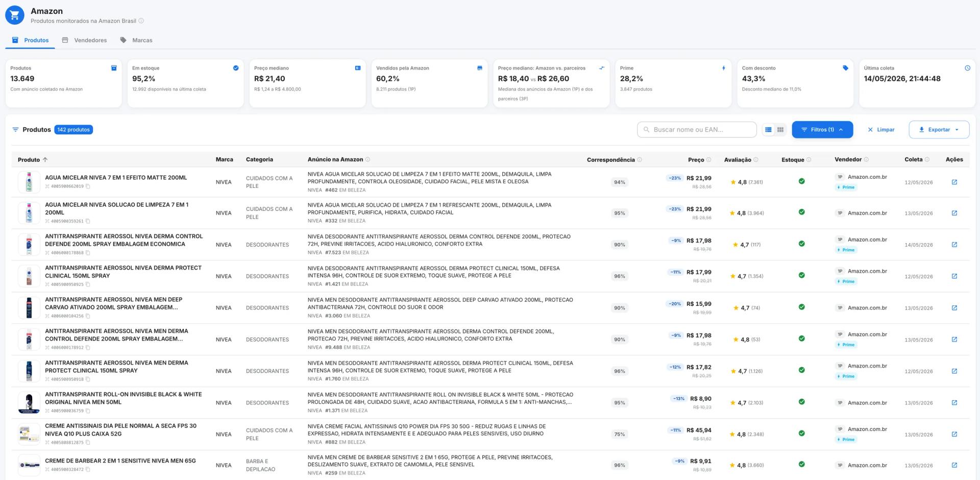This screenshot has height=480, width=980.
Task: Open external link for AGUA MICELAR 7 EM 1 MATTE
Action: click(954, 182)
